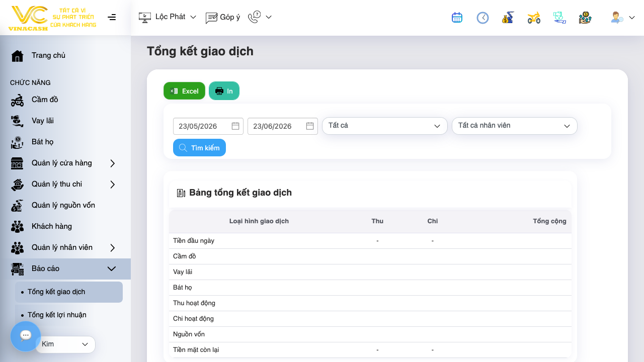Click the people icon beside Khách hàng
Screen dimensions: 644x362
(18, 226)
